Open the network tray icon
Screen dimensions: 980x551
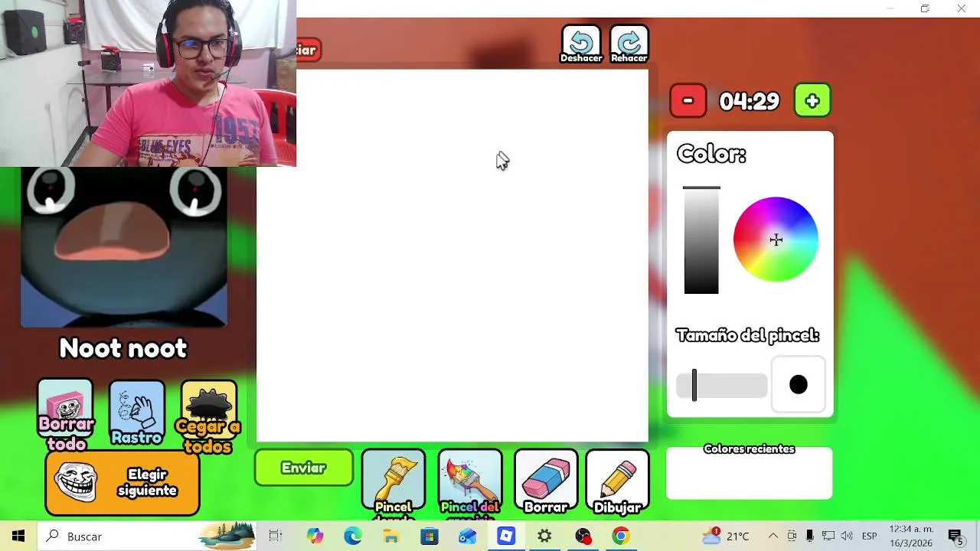pyautogui.click(x=828, y=536)
